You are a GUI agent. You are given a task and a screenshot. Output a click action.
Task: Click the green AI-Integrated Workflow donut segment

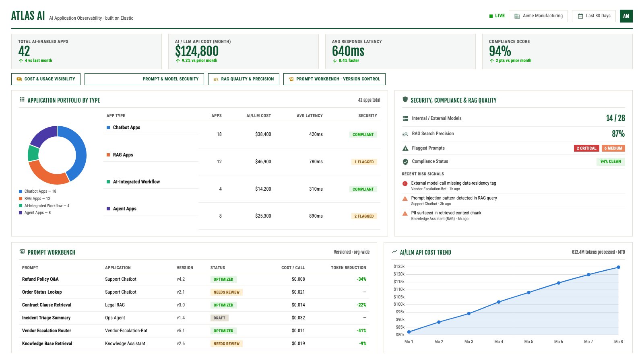pyautogui.click(x=33, y=153)
